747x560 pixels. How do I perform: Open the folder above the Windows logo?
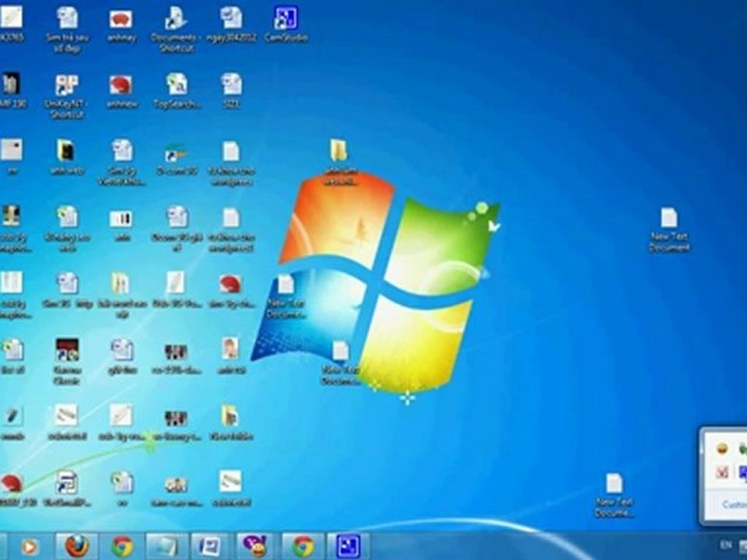click(339, 162)
